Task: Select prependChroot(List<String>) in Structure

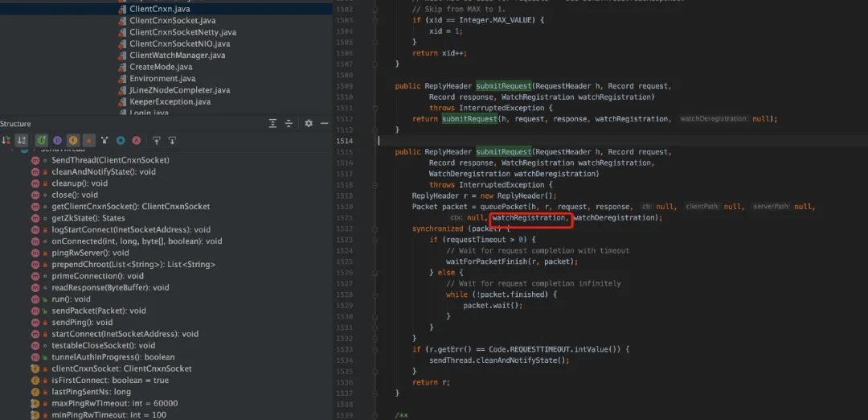Action: coord(133,264)
